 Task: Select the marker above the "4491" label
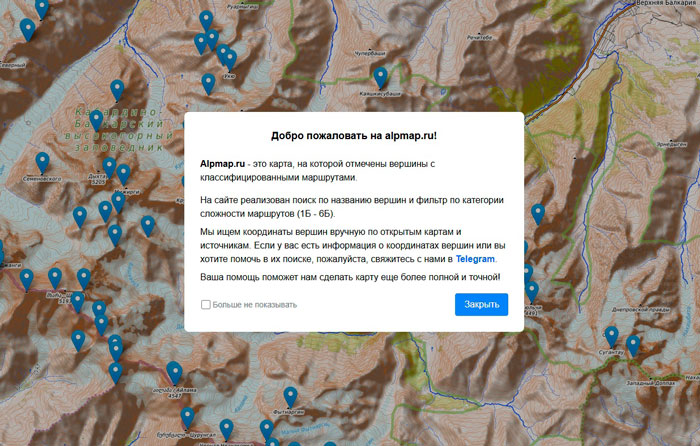coord(531,292)
